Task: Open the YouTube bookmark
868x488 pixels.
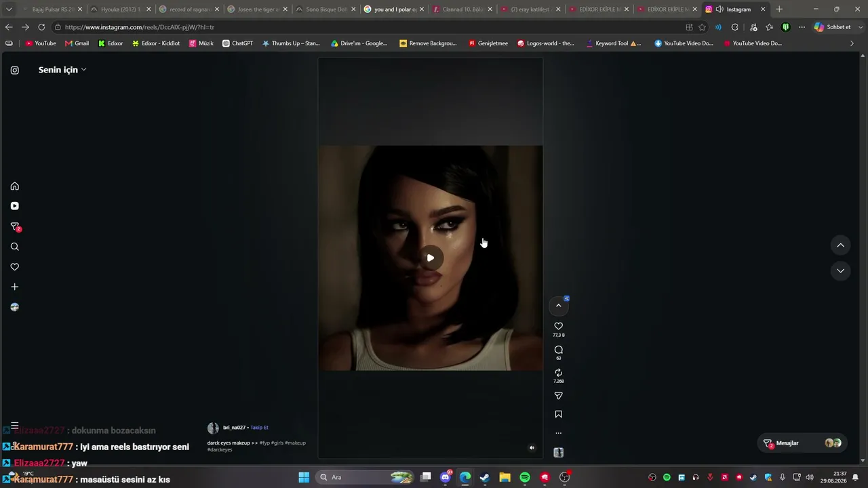Action: [x=41, y=43]
